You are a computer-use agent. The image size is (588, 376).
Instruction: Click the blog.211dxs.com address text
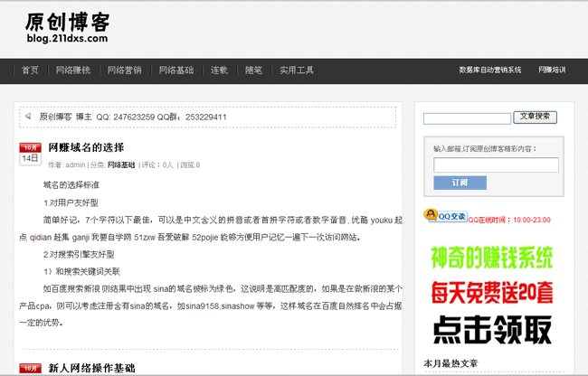[x=67, y=38]
